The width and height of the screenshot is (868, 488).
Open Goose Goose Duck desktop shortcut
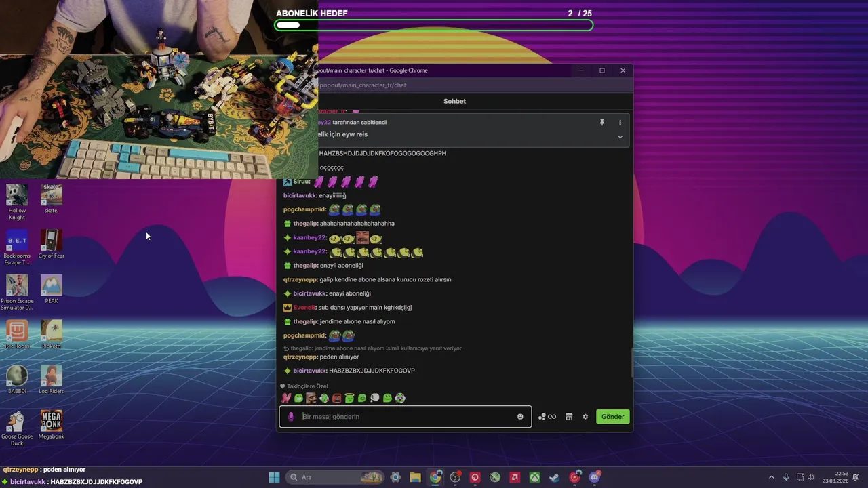(x=17, y=428)
